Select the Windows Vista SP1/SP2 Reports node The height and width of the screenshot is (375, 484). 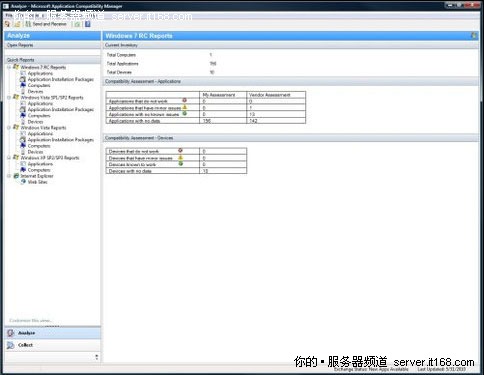(x=52, y=98)
